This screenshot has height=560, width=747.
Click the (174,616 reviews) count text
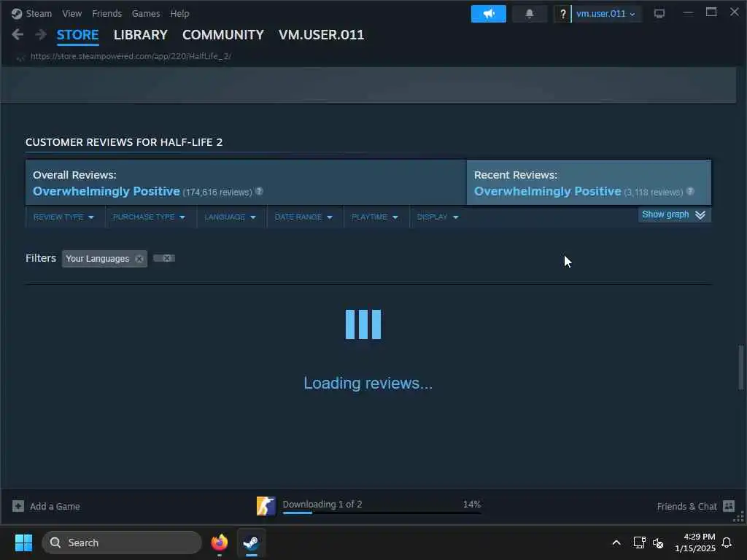pos(217,192)
